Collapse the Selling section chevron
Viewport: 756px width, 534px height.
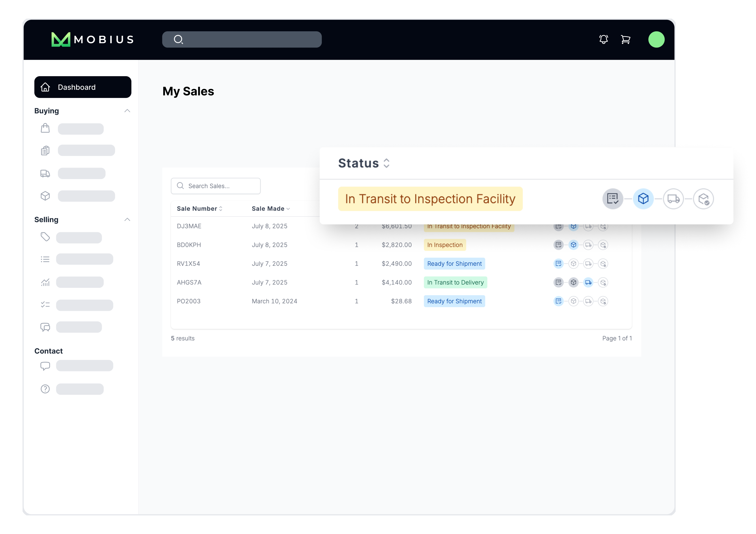[127, 219]
